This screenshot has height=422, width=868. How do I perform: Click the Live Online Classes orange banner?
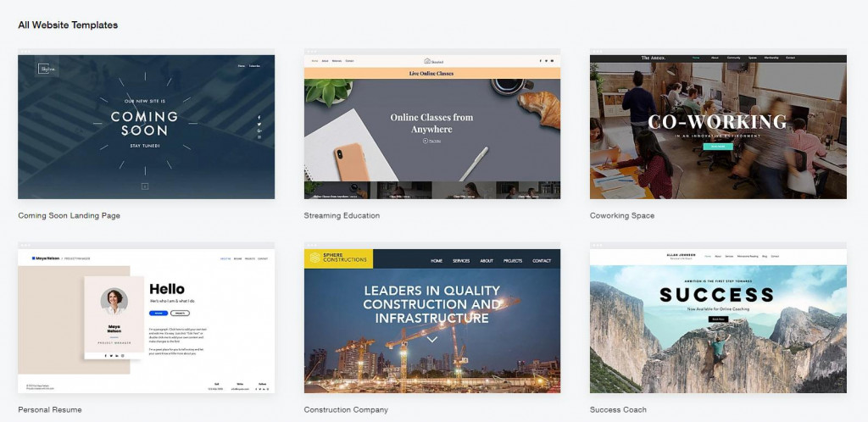point(431,73)
